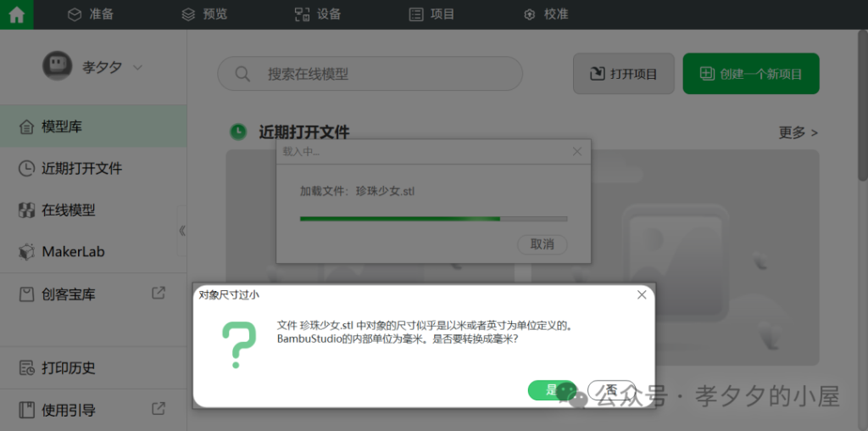Collapse the sidebar with the double-chevron handle
This screenshot has width=868, height=431.
[182, 231]
